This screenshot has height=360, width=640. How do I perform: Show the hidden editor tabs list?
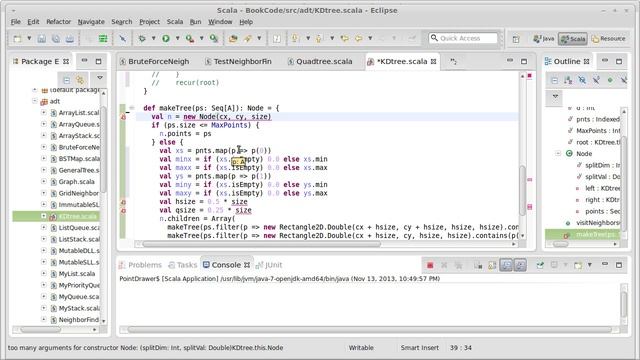pyautogui.click(x=453, y=62)
